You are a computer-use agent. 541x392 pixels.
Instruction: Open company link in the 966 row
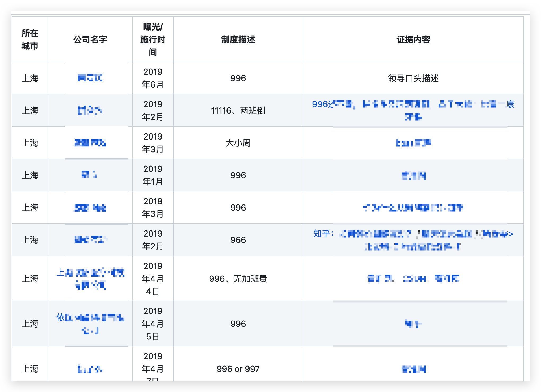[x=91, y=240]
